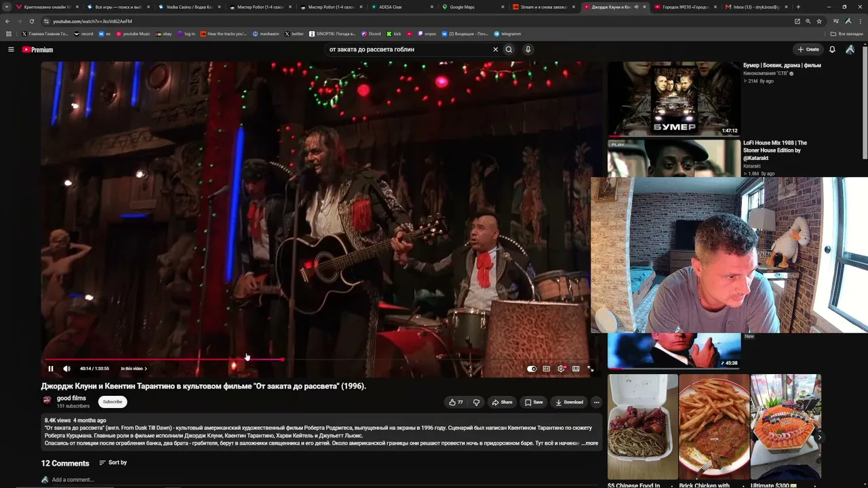Open the 45:38 video thumbnail

click(674, 350)
